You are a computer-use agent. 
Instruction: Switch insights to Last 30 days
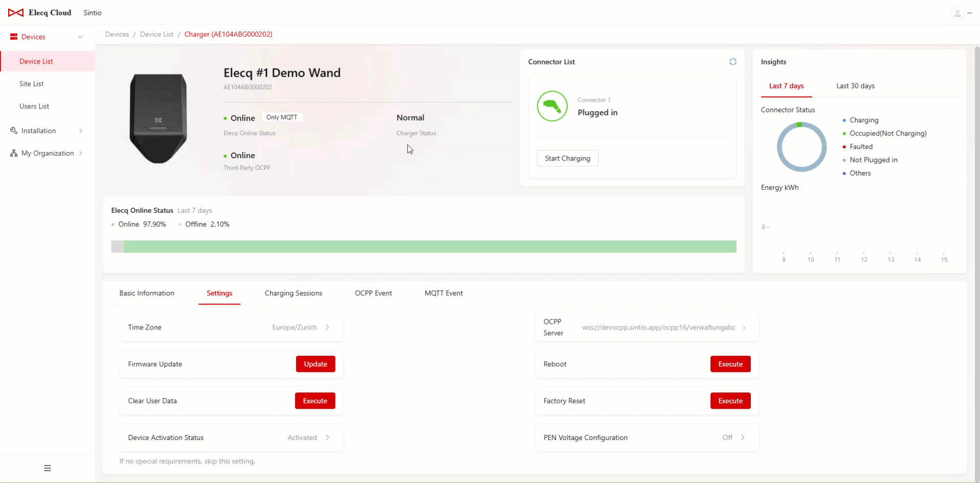[855, 86]
